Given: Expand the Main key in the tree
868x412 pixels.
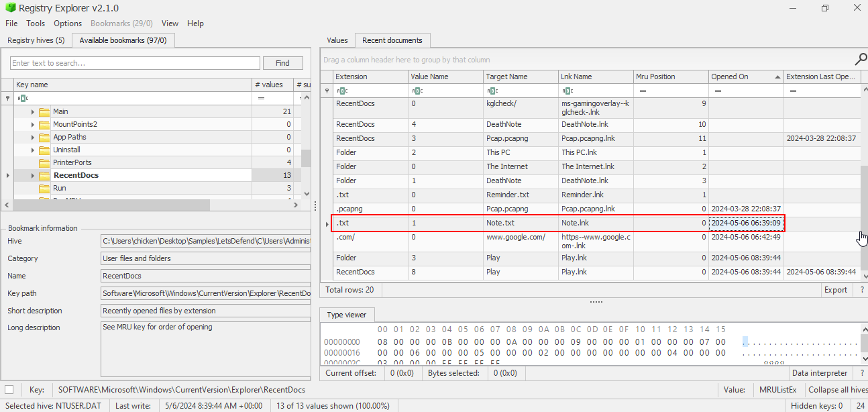Looking at the screenshot, I should [33, 111].
